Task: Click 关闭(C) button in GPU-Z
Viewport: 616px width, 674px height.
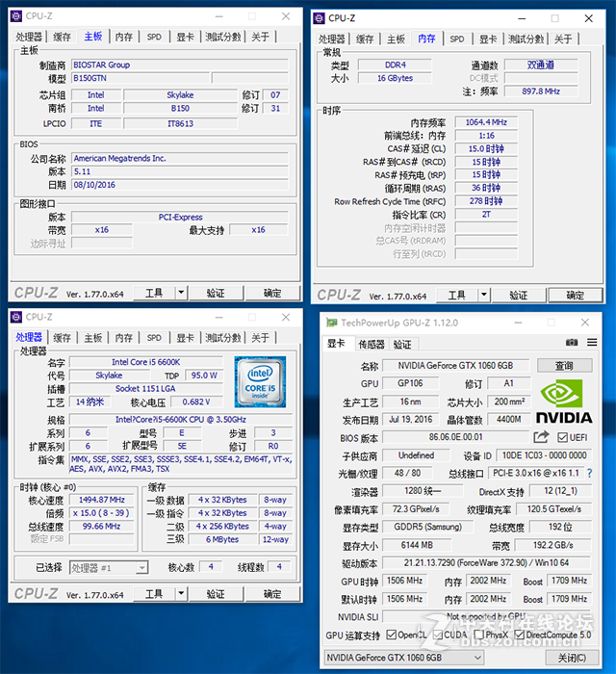Action: point(572,658)
